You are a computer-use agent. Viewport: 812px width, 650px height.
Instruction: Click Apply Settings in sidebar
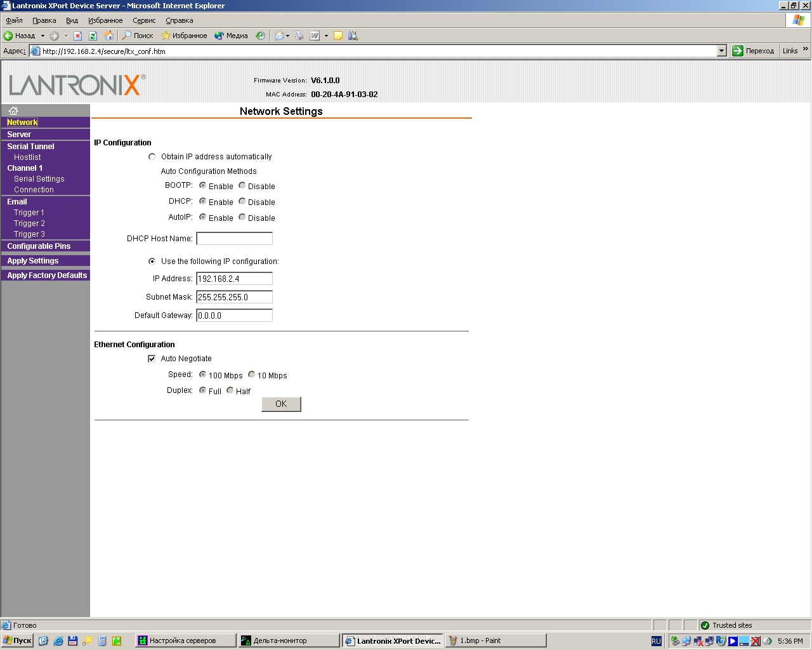(x=33, y=261)
